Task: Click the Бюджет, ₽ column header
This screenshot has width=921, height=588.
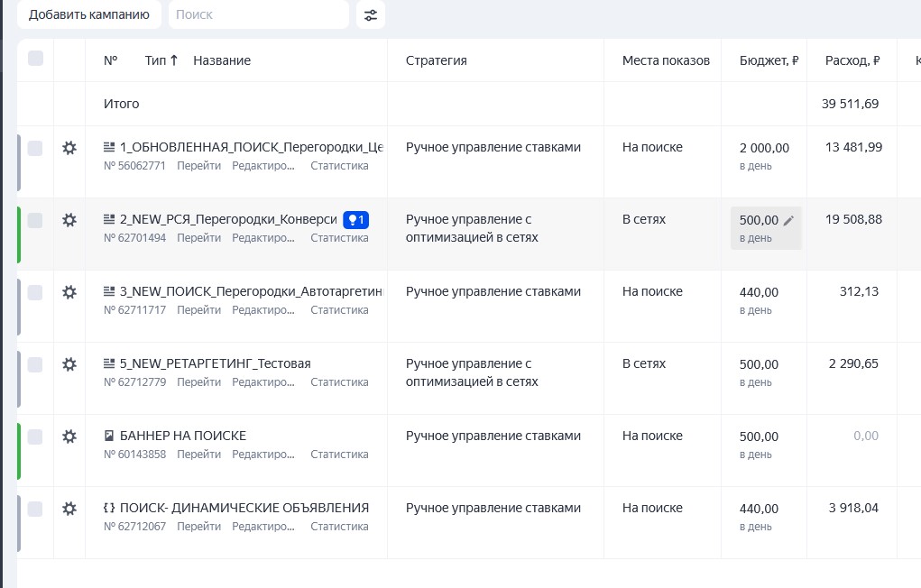Action: [x=769, y=60]
